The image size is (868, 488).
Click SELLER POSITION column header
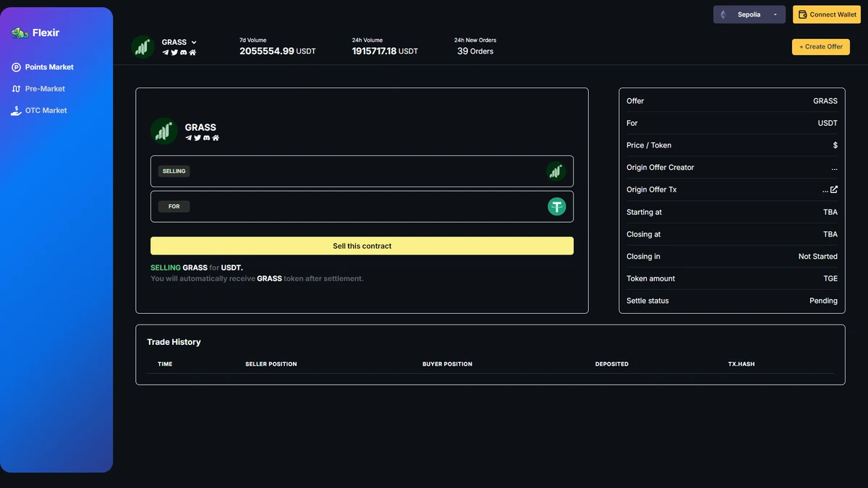(x=271, y=364)
